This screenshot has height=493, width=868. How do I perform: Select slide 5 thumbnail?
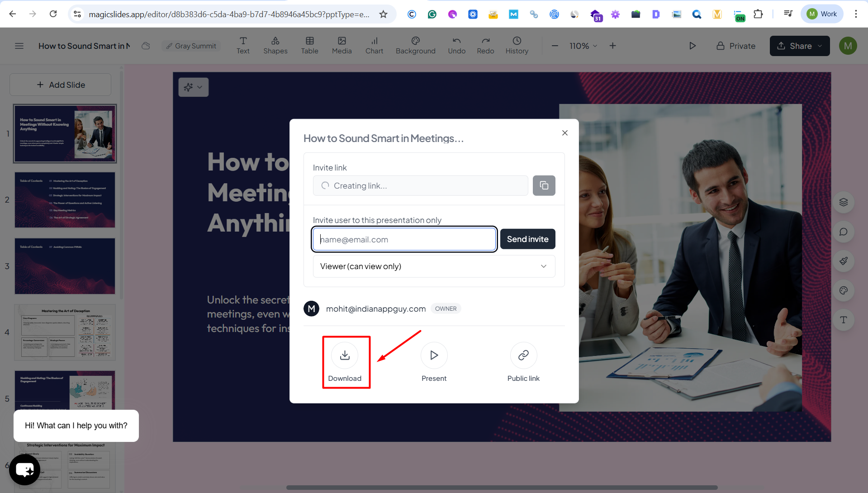click(x=65, y=390)
